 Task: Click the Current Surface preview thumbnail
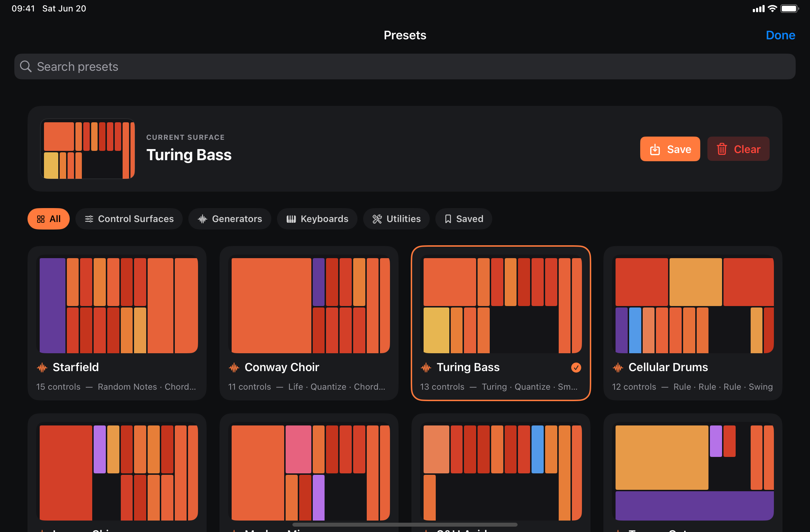(88, 149)
